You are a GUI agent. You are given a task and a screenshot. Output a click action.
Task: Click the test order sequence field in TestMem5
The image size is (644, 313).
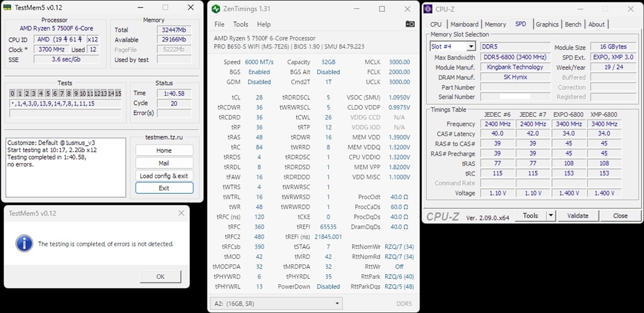(65, 104)
